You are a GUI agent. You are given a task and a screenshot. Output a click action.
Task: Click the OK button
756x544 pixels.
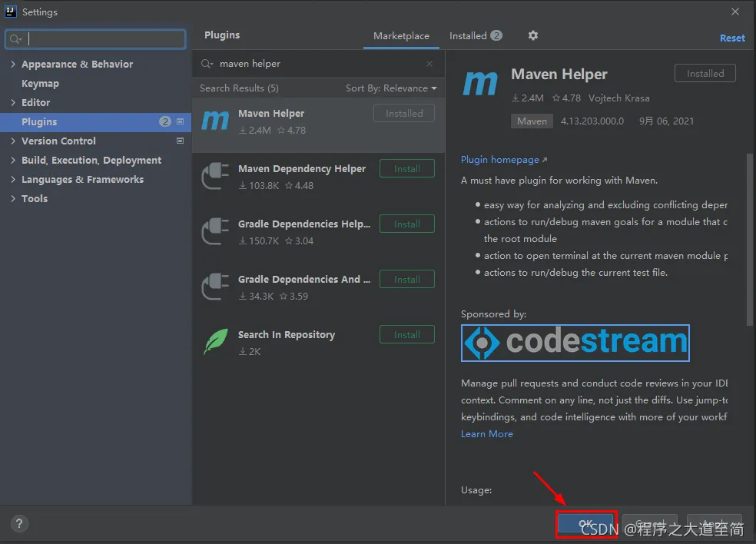click(585, 524)
